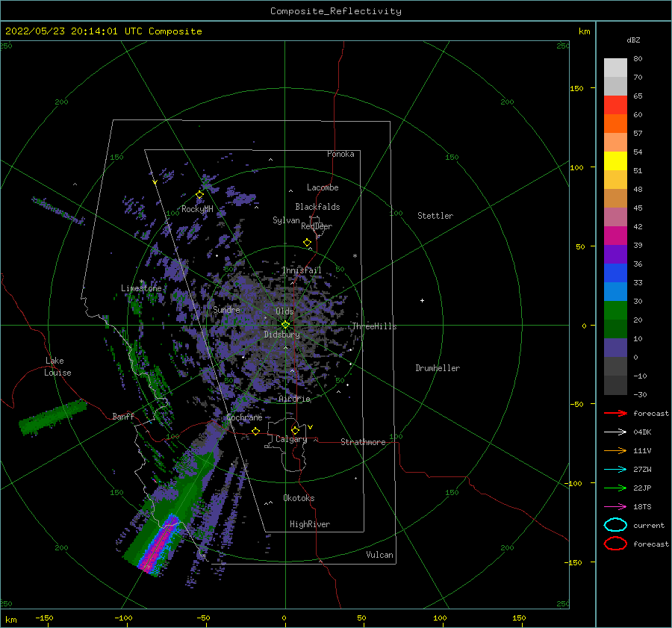The image size is (672, 628).
Task: Click the white 04DK arrow in legend
Action: [x=615, y=432]
